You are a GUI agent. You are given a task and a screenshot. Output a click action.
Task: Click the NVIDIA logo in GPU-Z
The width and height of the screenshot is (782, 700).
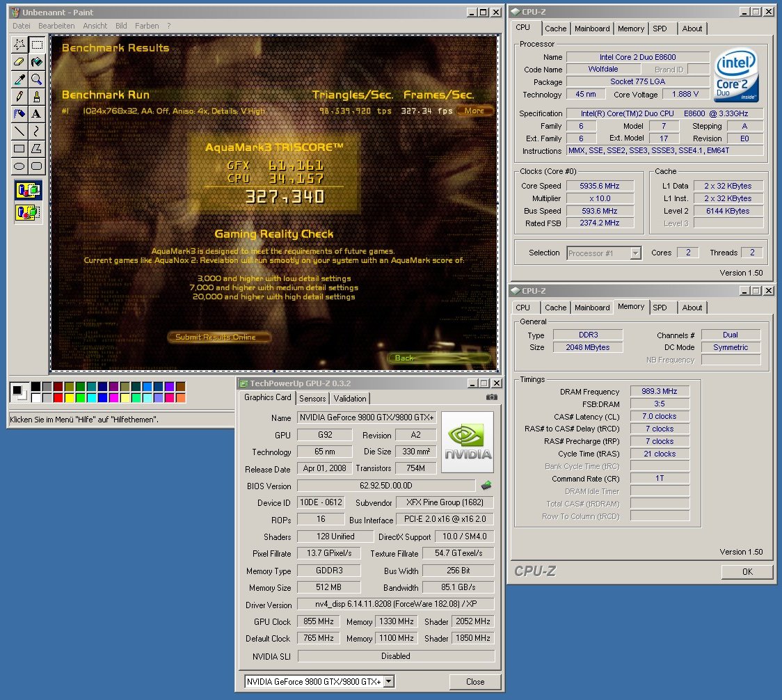point(468,442)
